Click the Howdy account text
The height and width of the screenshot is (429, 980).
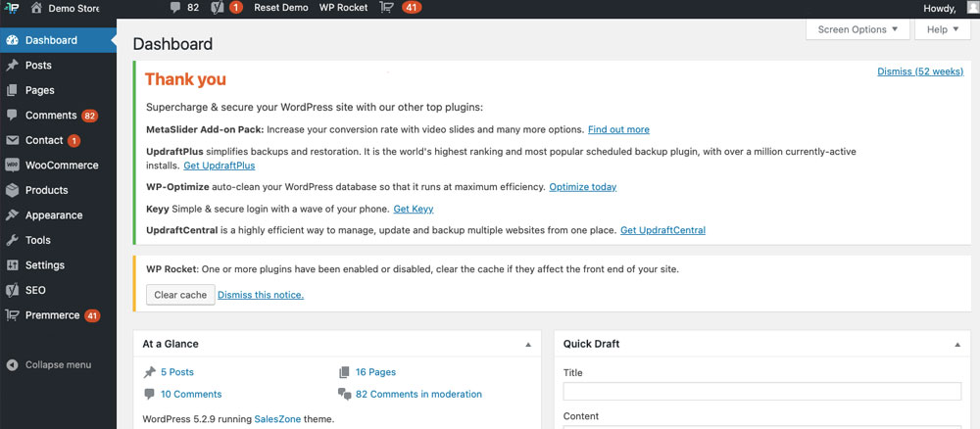click(939, 8)
